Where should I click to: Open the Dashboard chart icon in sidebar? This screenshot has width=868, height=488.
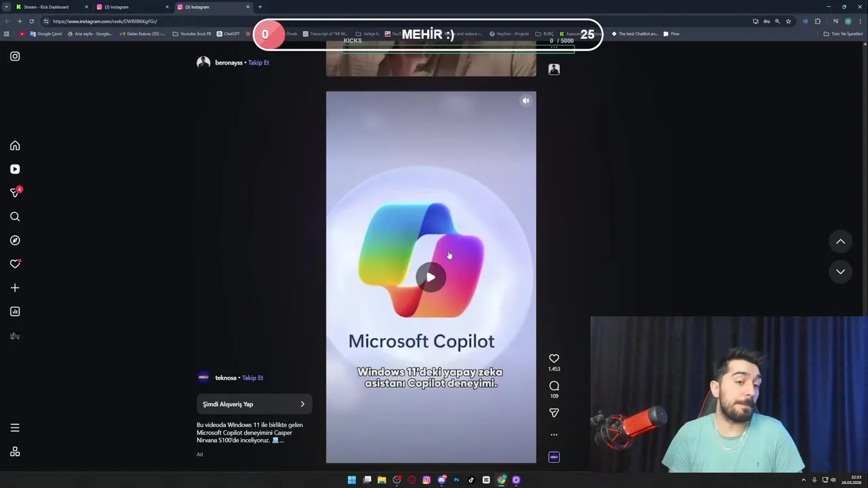tap(15, 312)
